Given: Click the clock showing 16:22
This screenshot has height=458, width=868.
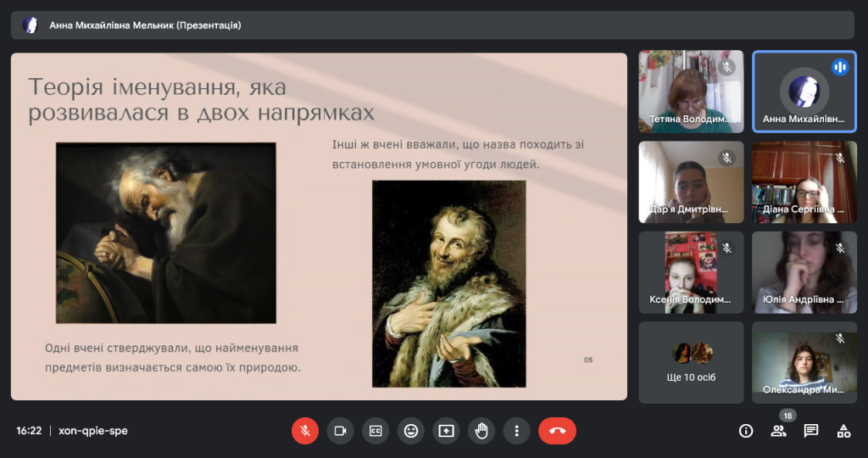Looking at the screenshot, I should 29,431.
